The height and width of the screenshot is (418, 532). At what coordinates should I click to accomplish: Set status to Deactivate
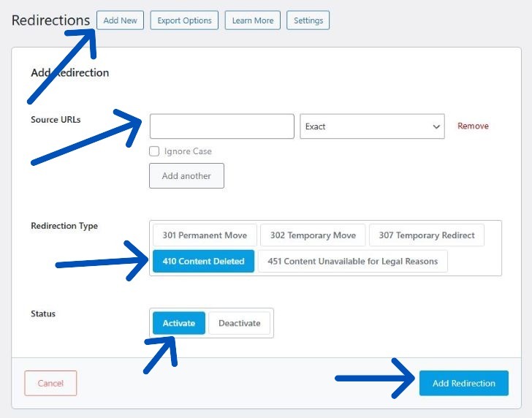click(x=240, y=323)
